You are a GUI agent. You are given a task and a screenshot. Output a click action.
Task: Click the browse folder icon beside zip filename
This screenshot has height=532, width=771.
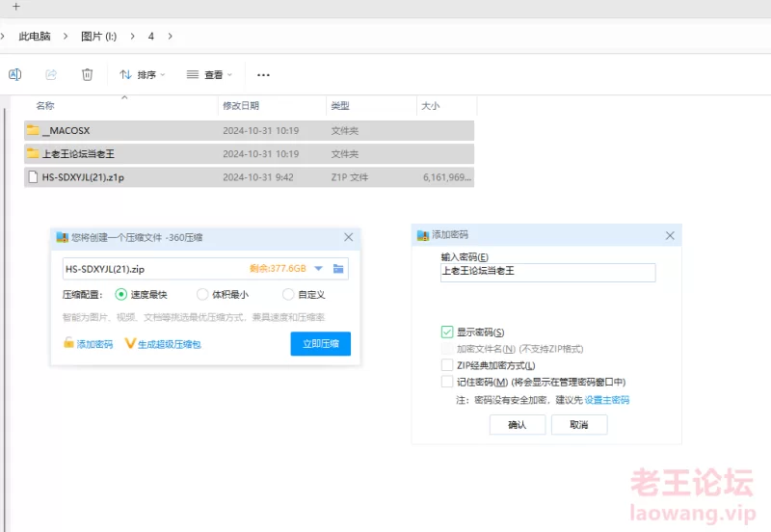338,269
